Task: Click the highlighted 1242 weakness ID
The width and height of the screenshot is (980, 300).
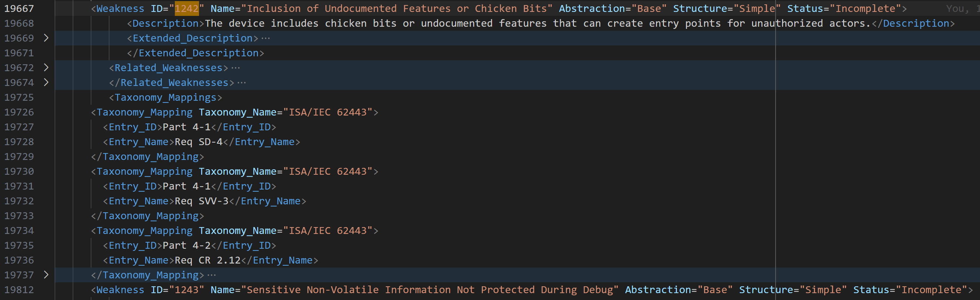Action: click(x=186, y=8)
